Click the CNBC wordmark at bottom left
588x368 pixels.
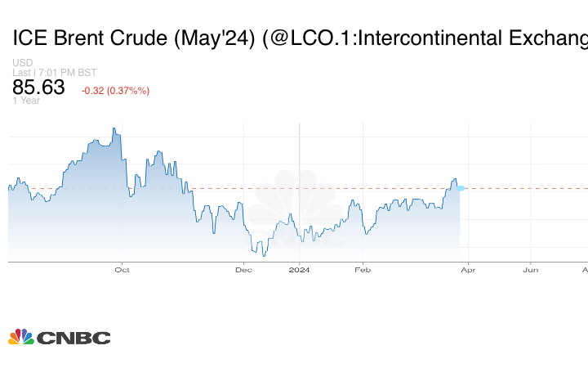73,338
